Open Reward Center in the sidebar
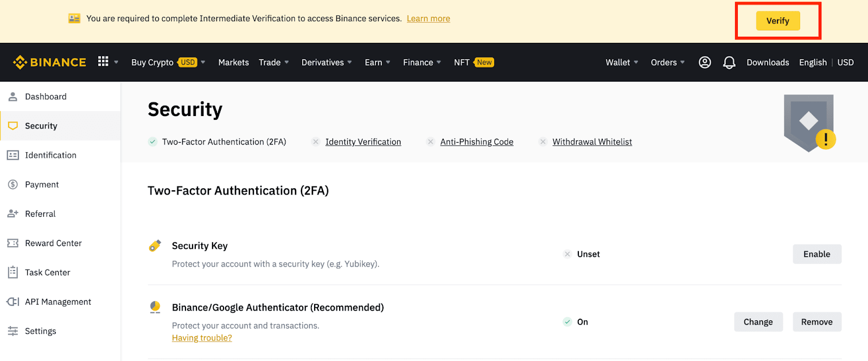The height and width of the screenshot is (361, 868). (x=60, y=243)
